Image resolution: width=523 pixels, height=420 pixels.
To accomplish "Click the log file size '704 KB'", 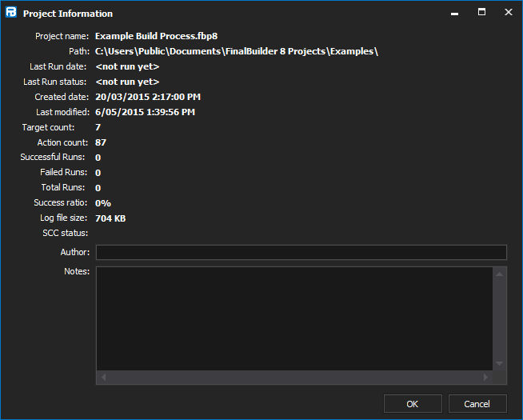I will [x=110, y=218].
